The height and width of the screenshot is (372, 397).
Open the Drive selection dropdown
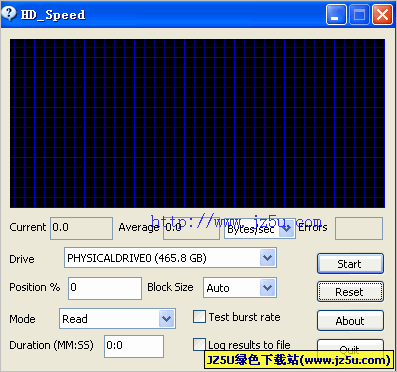(x=170, y=258)
